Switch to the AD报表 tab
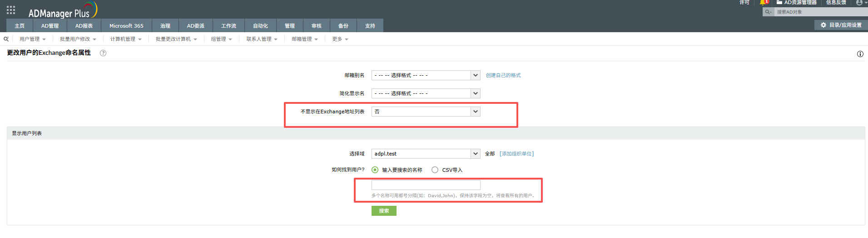 pos(84,26)
